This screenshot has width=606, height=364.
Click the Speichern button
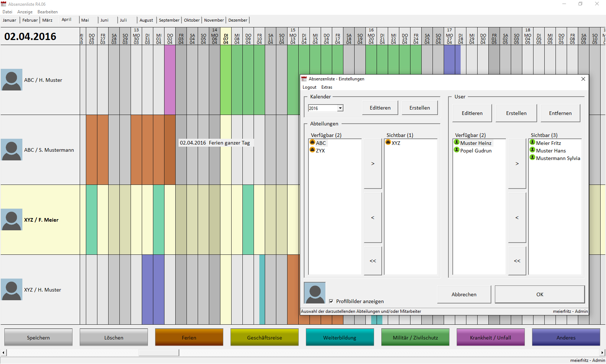(x=38, y=337)
